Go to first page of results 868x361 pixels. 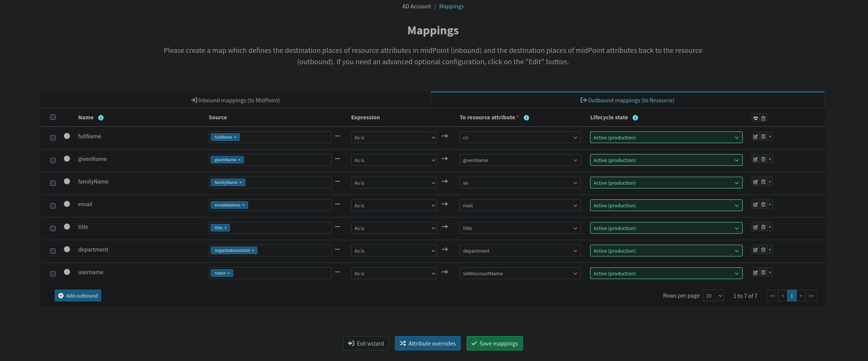pos(772,296)
